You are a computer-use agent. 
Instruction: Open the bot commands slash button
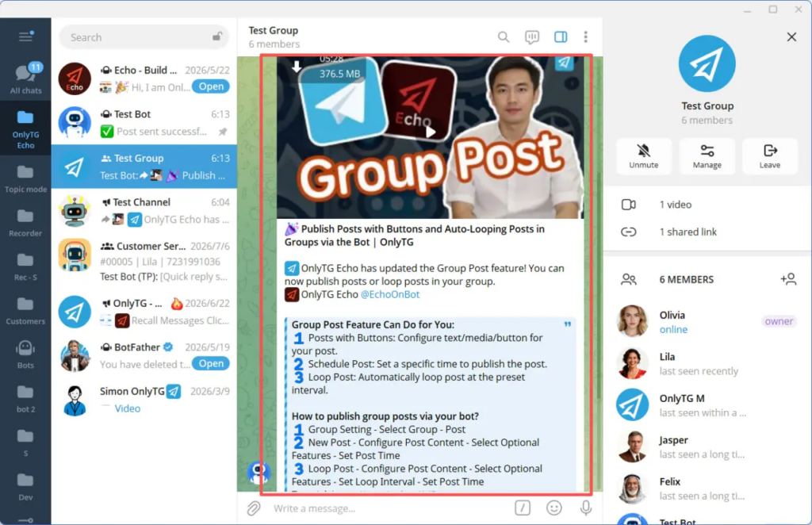pyautogui.click(x=523, y=508)
